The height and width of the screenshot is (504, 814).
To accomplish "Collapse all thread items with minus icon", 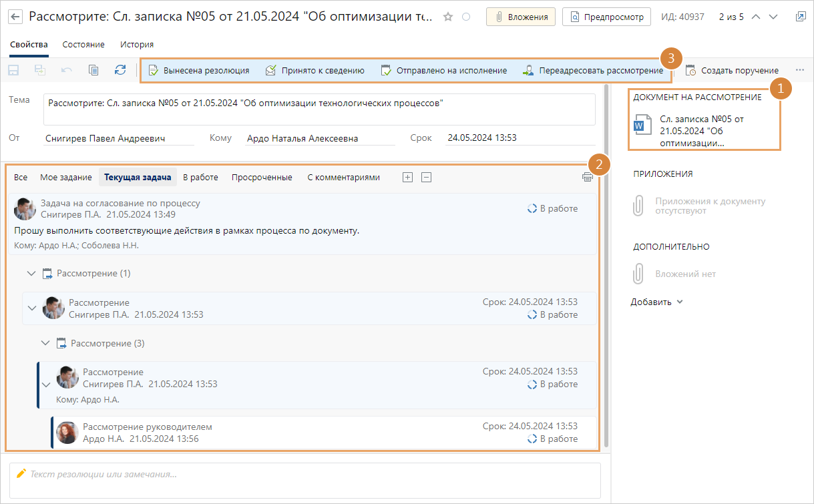I will (427, 177).
